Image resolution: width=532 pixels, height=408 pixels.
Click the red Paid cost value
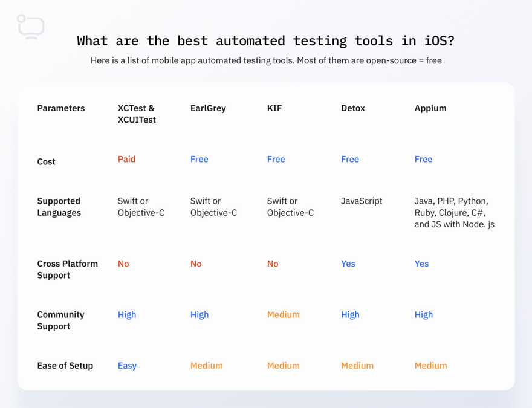pyautogui.click(x=126, y=159)
